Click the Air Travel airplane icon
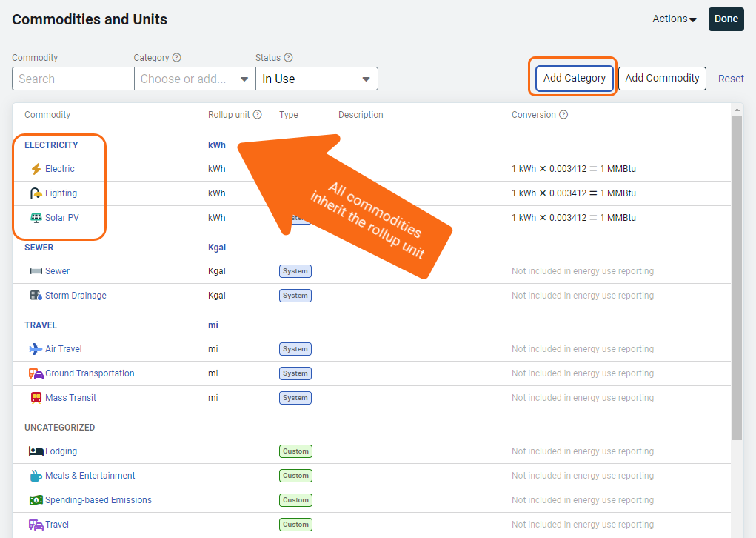 [36, 349]
